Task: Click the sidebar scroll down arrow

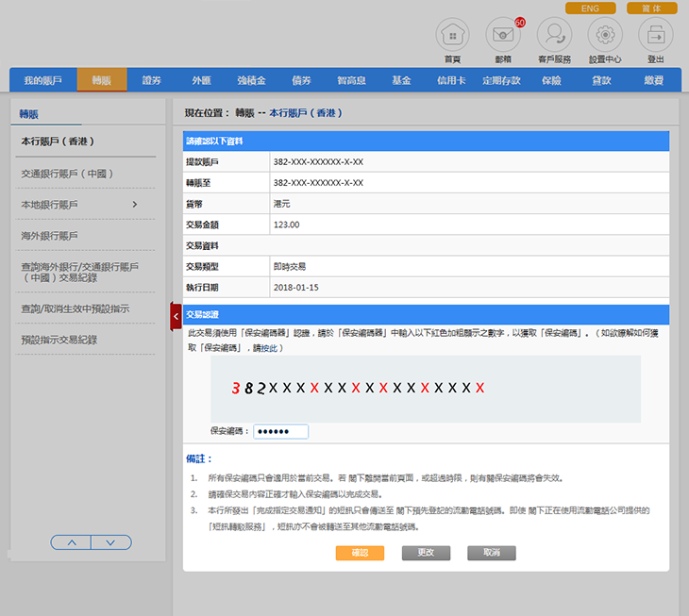Action: 110,542
